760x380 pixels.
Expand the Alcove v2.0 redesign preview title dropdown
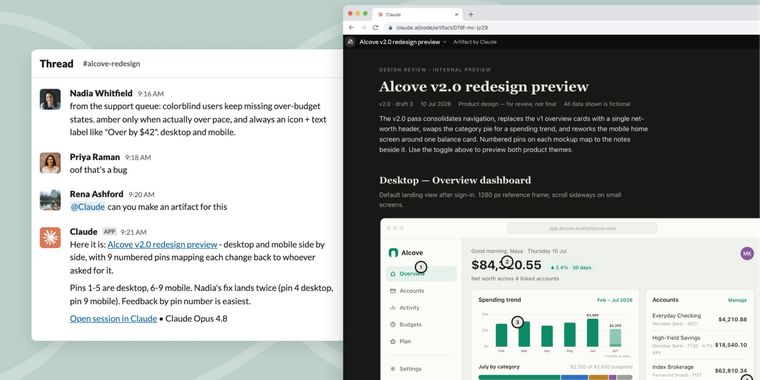click(x=444, y=42)
